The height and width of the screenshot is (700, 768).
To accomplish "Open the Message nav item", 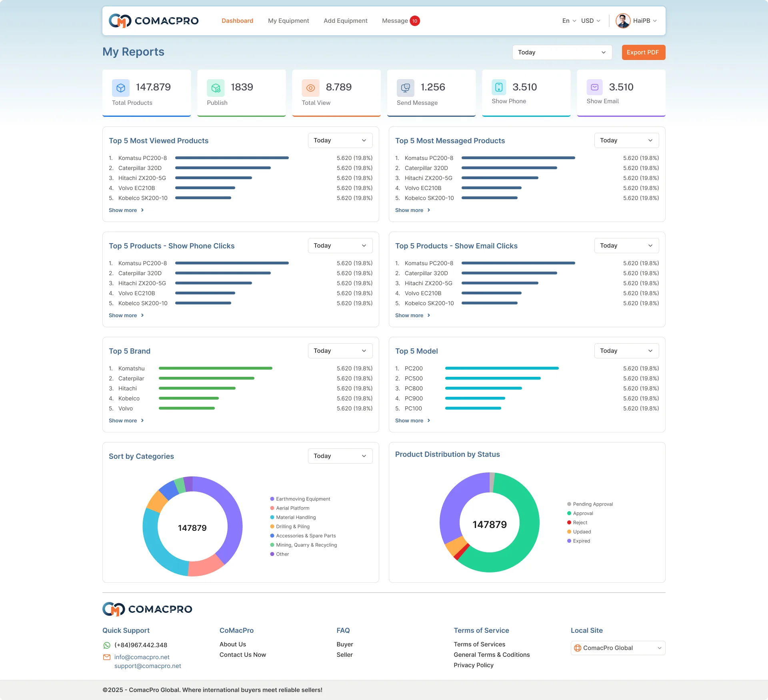I will point(395,21).
